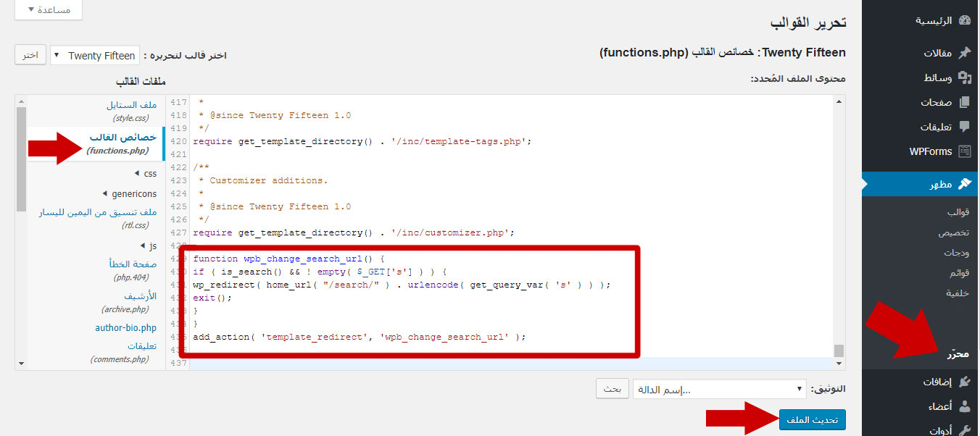
Task: Select the مظهر appearance brush icon
Action: 964,184
